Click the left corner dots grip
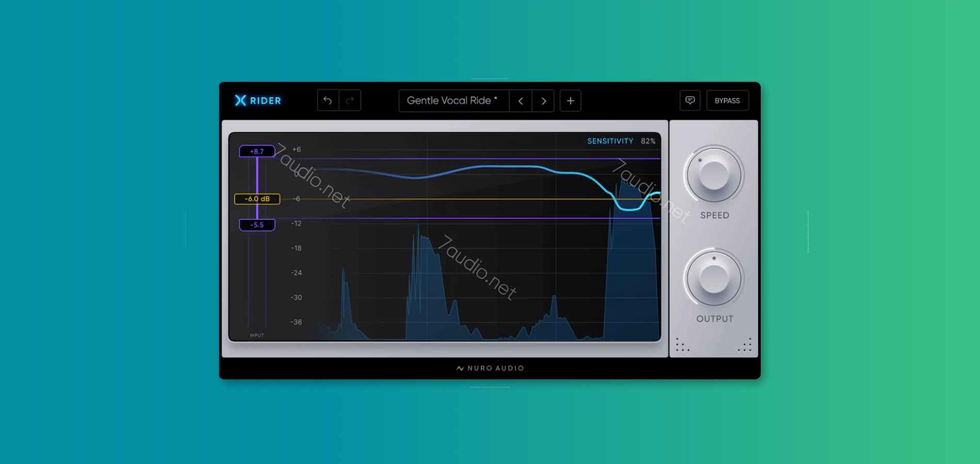 pos(682,345)
